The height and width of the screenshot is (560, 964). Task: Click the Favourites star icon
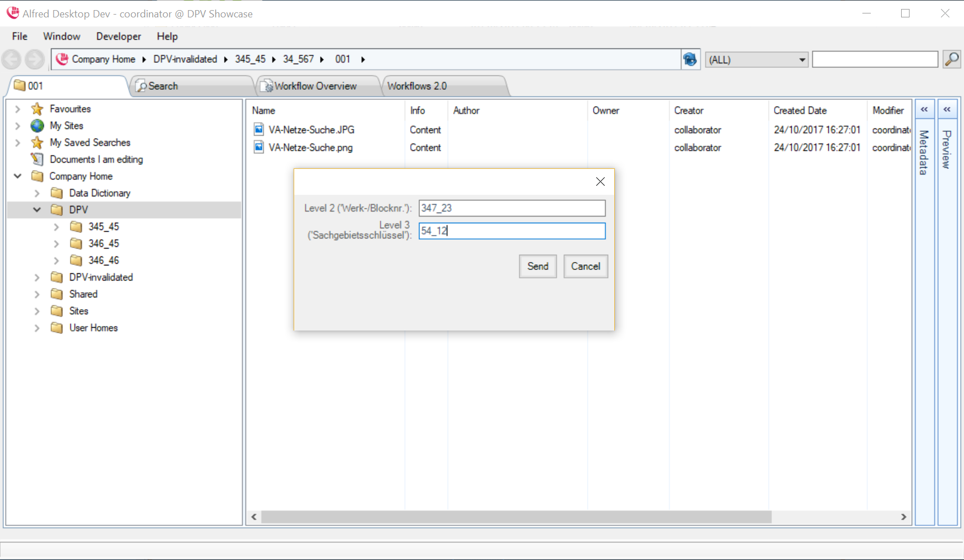(x=37, y=109)
